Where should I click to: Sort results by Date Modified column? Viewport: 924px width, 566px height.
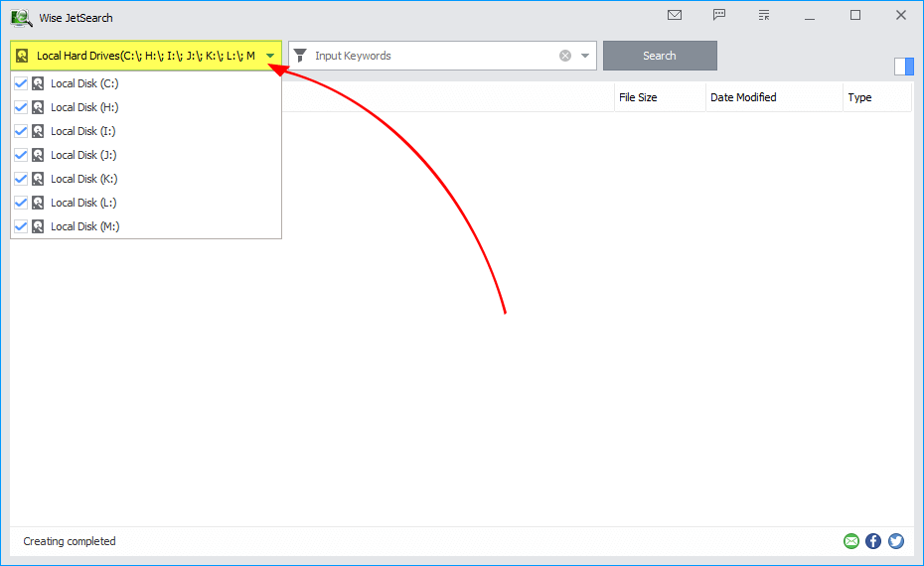[x=774, y=97]
